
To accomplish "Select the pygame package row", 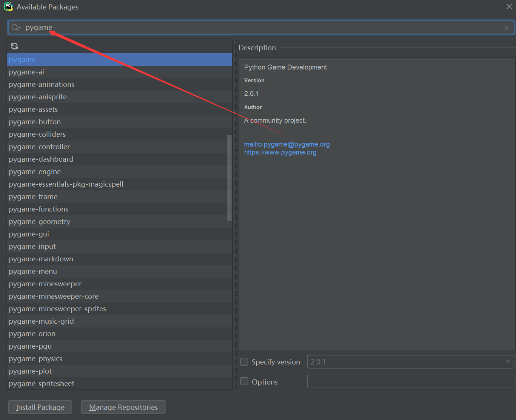I will [119, 59].
